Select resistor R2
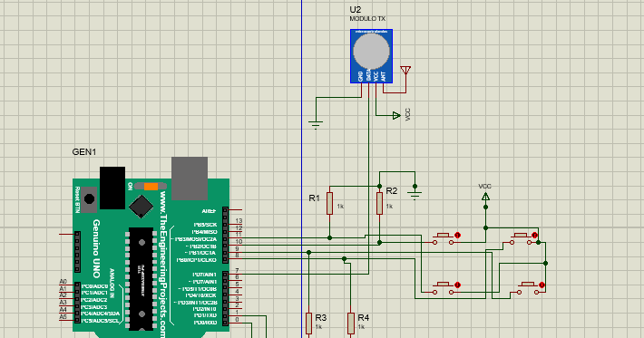 coord(379,203)
